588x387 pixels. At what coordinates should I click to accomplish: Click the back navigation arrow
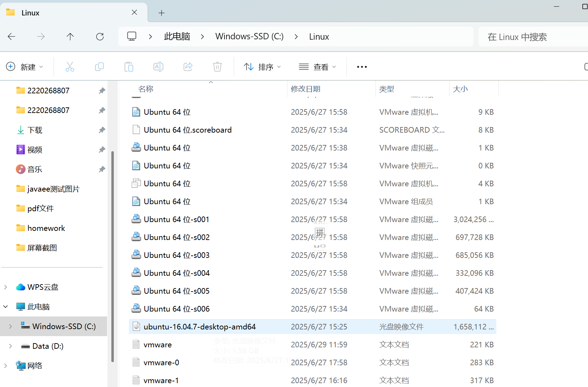click(12, 36)
